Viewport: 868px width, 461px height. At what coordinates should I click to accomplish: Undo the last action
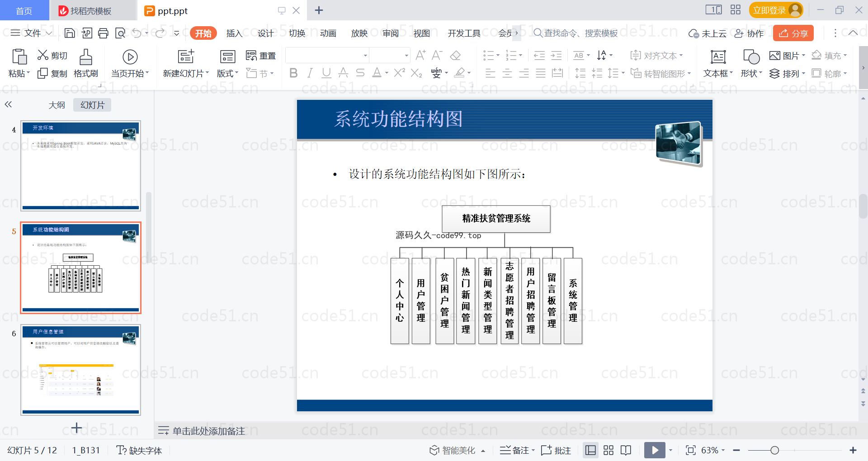point(137,33)
